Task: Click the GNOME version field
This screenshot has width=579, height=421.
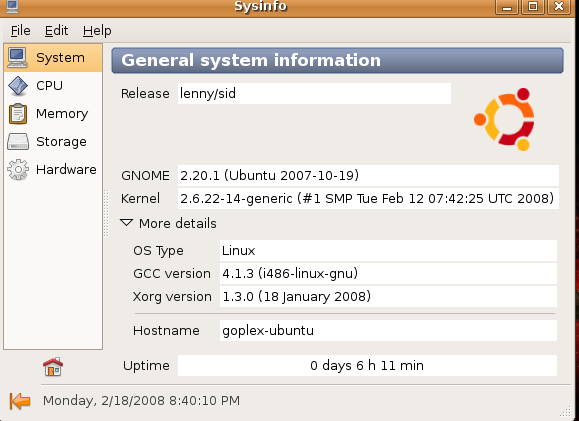Action: [368, 175]
